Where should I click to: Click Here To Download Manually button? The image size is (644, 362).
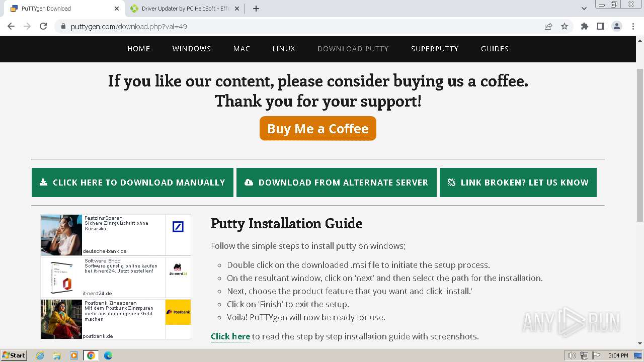[x=132, y=183]
